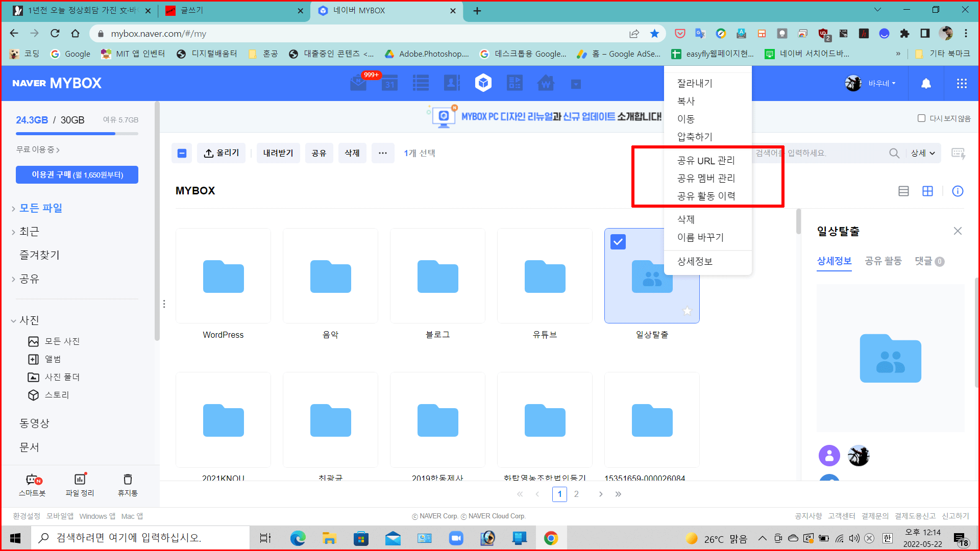Collapse the 사진 section
This screenshot has width=980, height=551.
tap(13, 321)
